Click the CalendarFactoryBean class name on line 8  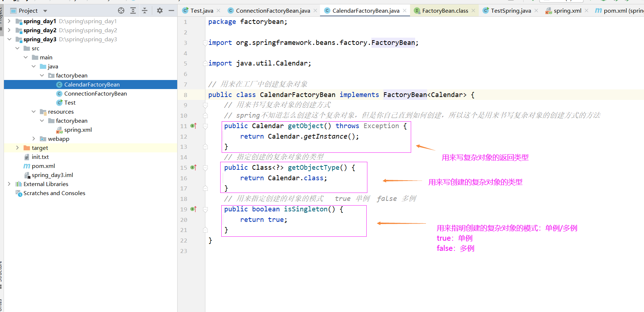click(298, 95)
